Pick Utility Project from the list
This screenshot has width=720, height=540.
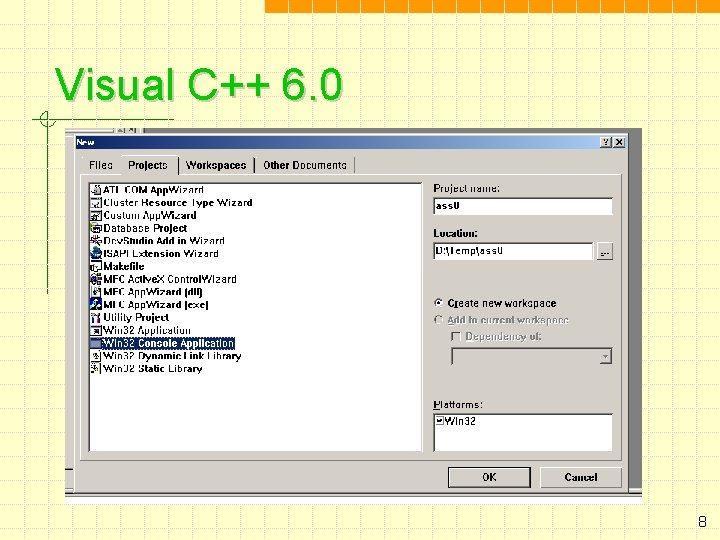tap(136, 317)
